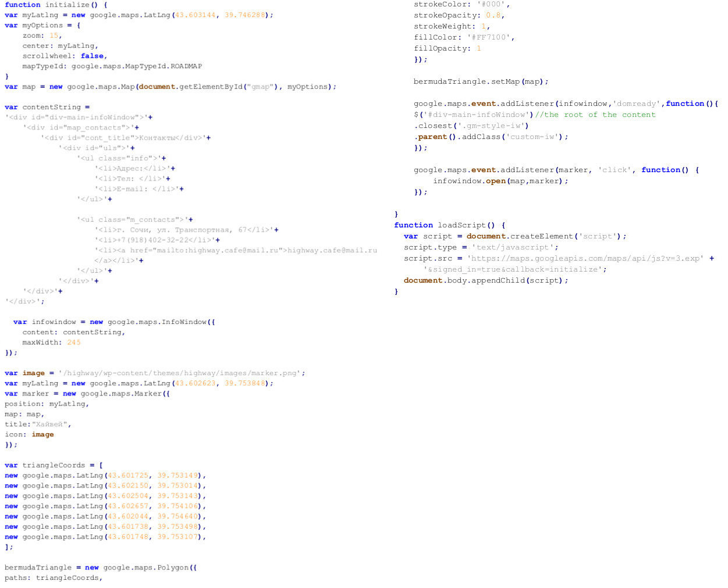Click the ul class="info" line
The image size is (728, 588).
122,158
